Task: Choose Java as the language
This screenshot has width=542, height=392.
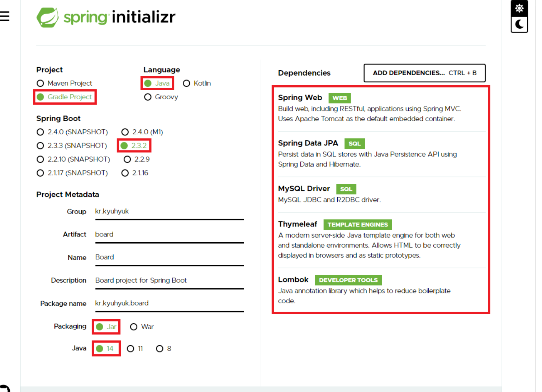Action: pyautogui.click(x=157, y=83)
